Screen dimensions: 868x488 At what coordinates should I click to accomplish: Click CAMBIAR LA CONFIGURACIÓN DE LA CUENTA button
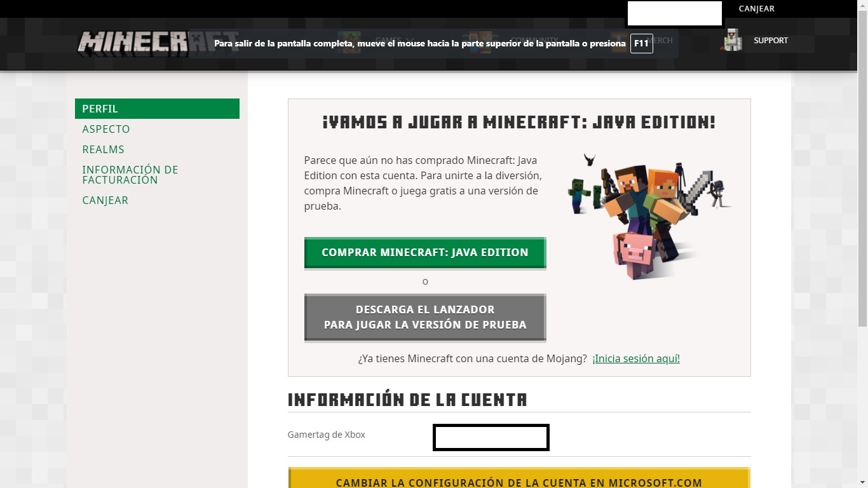519,478
